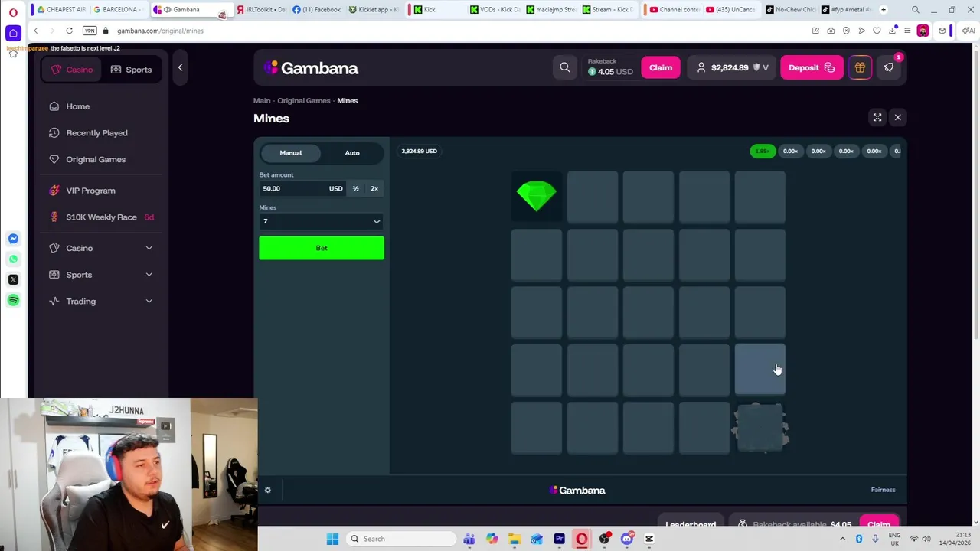980x551 pixels.
Task: Open File Explorer from the taskbar
Action: [x=514, y=539]
